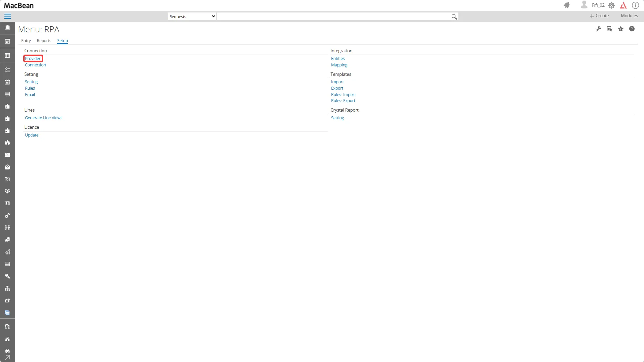Screen dimensions: 644x362
Task: Click the wrench tool icon above the page
Action: [x=599, y=29]
